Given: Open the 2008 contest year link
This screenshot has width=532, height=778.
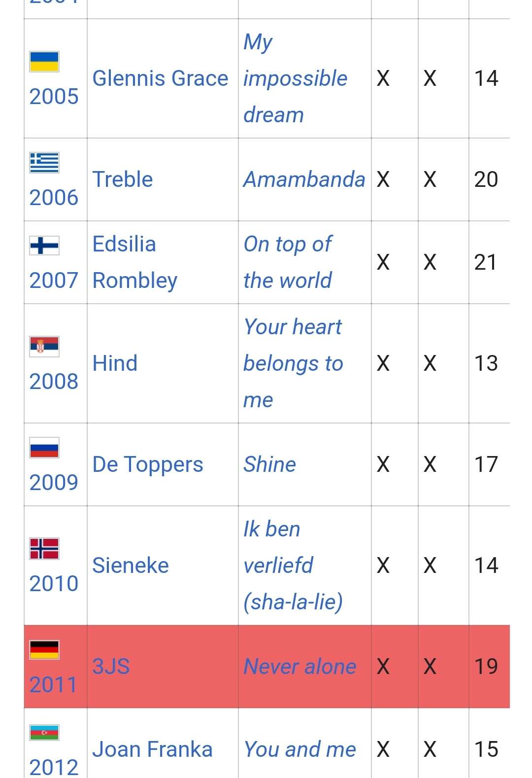Looking at the screenshot, I should click(54, 382).
